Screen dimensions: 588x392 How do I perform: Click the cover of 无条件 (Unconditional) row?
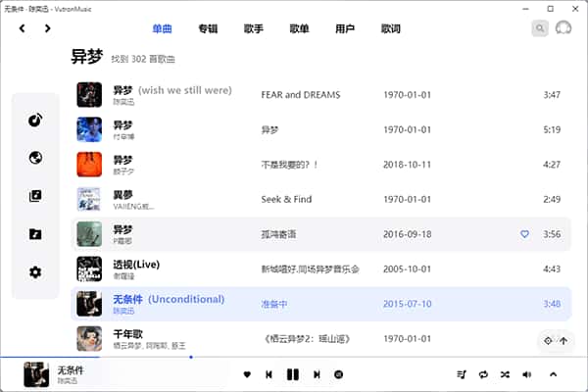[89, 304]
